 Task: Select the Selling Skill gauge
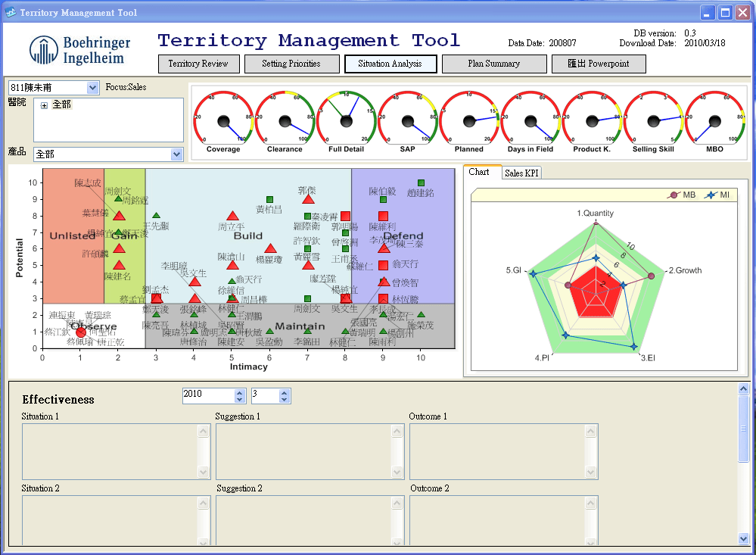click(654, 120)
